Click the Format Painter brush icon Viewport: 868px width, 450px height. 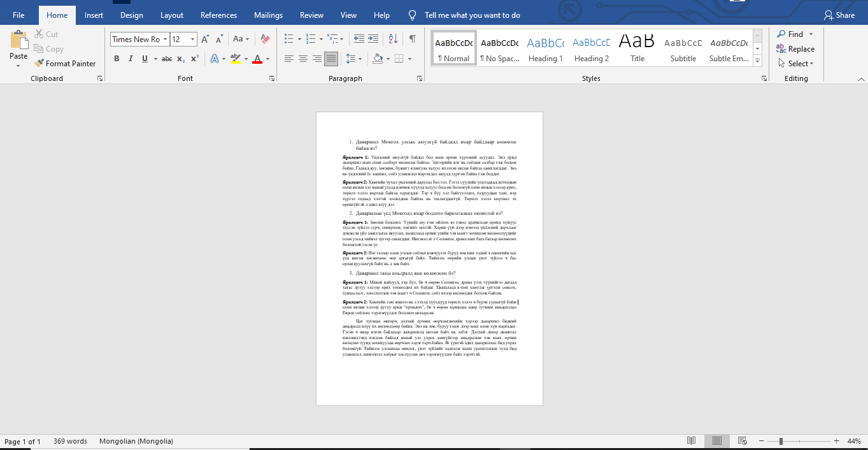[x=39, y=64]
